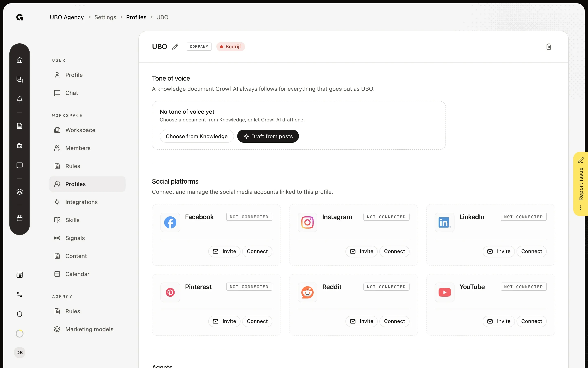
Task: Open the robot agents icon
Action: tap(19, 146)
